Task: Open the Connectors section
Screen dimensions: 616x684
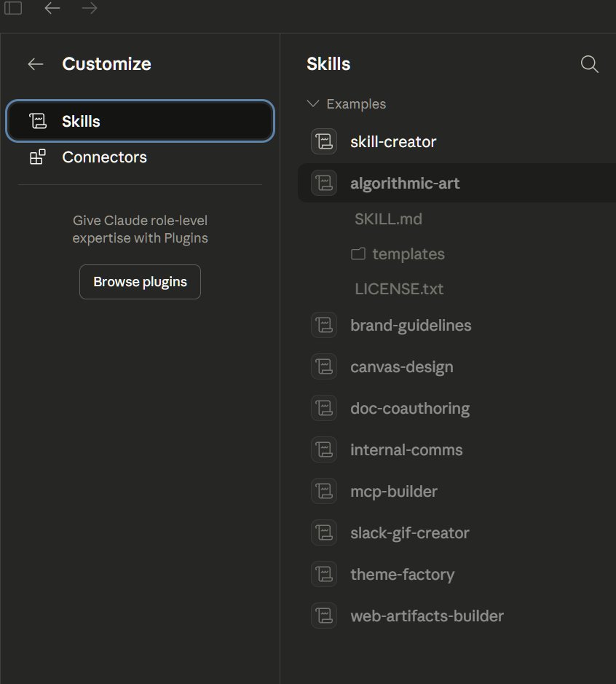Action: pos(104,157)
